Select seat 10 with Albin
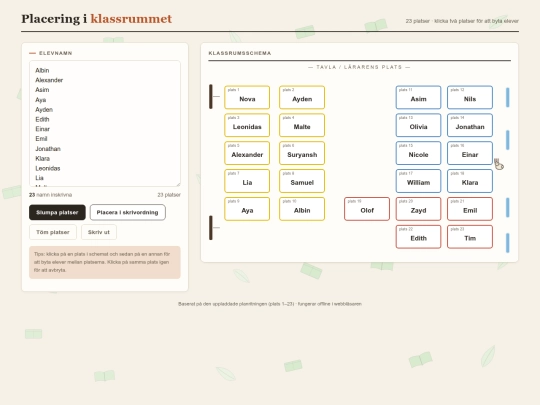540x405 pixels. click(302, 209)
